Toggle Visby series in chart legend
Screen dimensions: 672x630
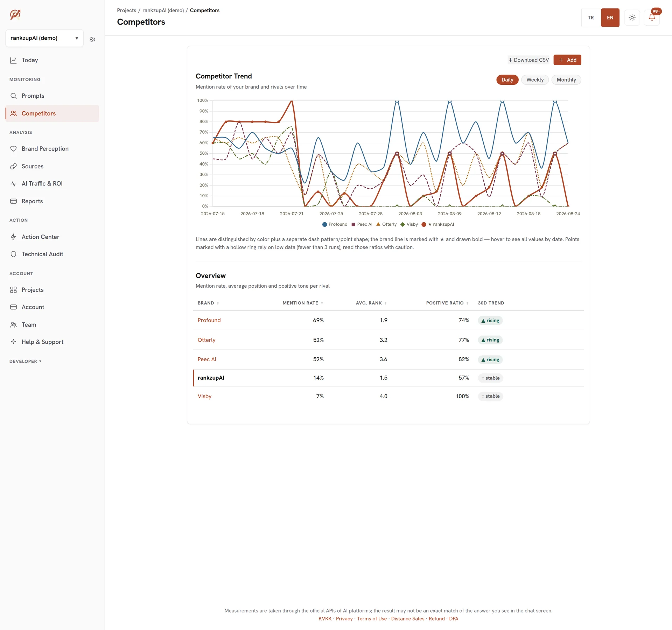(x=409, y=224)
